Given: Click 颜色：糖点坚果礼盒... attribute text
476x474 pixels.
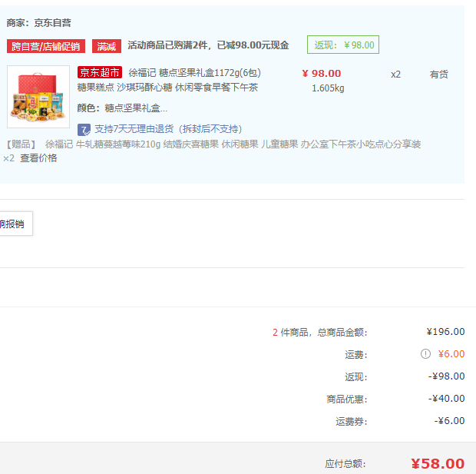Looking at the screenshot, I should coord(122,108).
